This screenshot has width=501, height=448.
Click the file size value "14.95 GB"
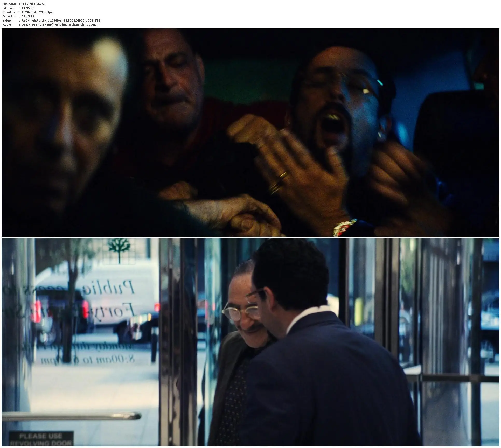point(28,8)
